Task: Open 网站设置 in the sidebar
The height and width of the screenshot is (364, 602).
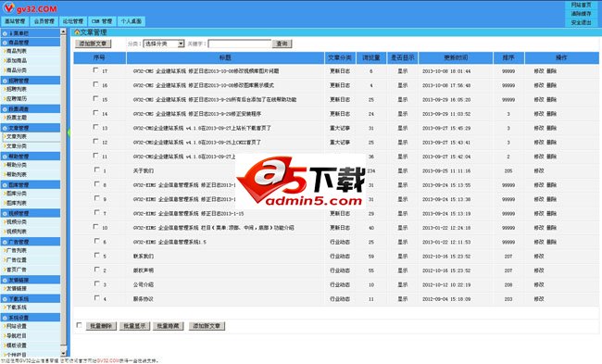Action: click(x=17, y=326)
